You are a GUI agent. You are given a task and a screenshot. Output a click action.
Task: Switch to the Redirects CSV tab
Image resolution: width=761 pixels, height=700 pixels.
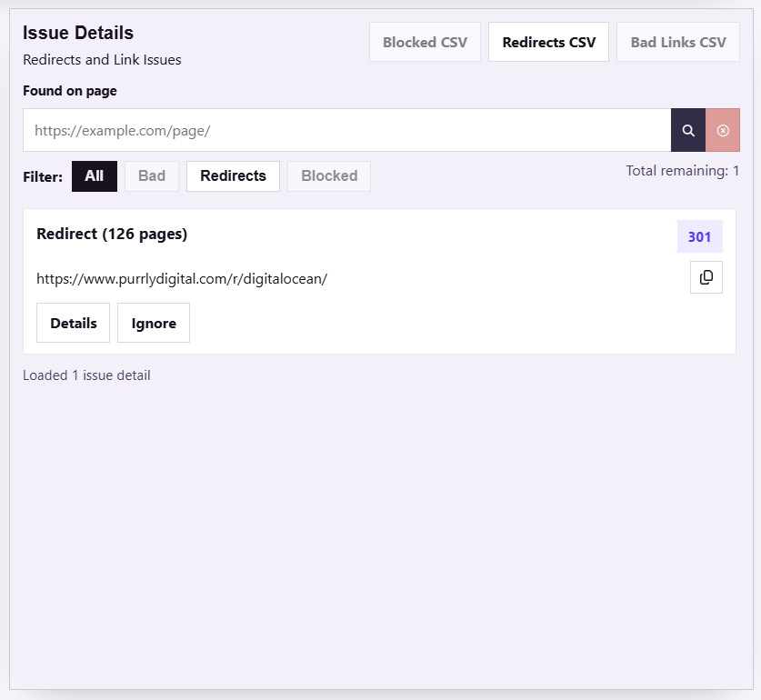[x=548, y=42]
